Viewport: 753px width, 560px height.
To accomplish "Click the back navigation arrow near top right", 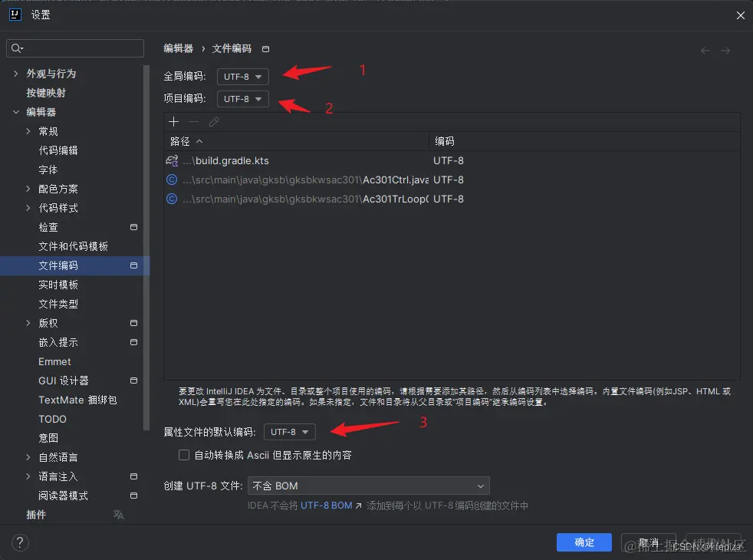I will [705, 49].
